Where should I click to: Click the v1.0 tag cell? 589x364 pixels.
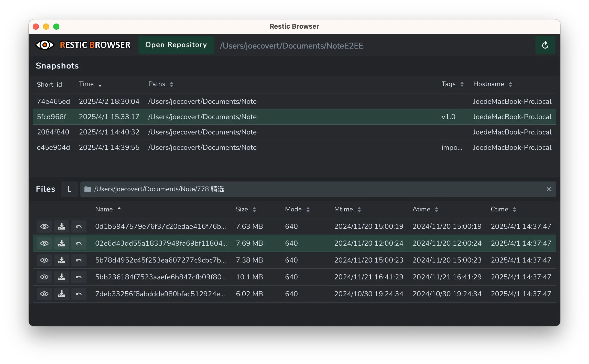448,117
